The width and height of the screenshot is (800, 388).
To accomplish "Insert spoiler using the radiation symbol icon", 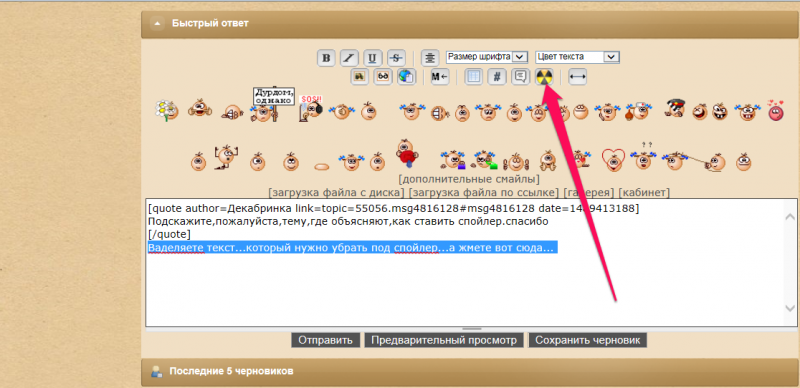I will [x=543, y=77].
